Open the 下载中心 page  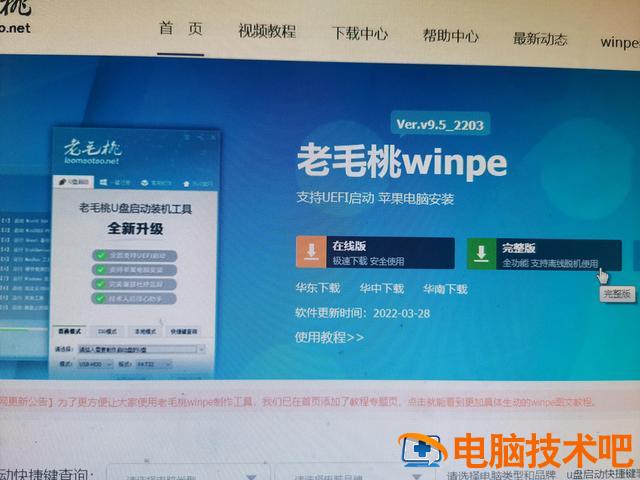pyautogui.click(x=360, y=33)
